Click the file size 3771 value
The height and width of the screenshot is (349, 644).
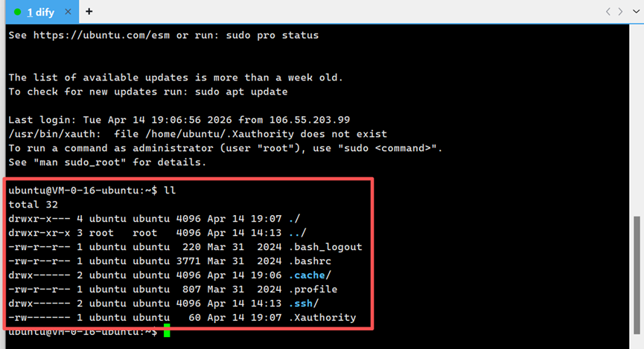click(x=188, y=261)
